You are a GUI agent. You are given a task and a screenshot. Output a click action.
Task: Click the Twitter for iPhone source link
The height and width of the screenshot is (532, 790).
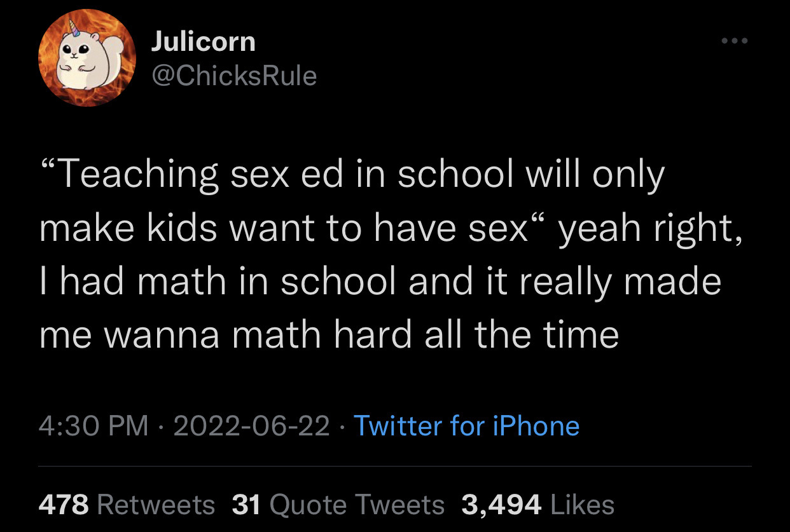point(466,426)
